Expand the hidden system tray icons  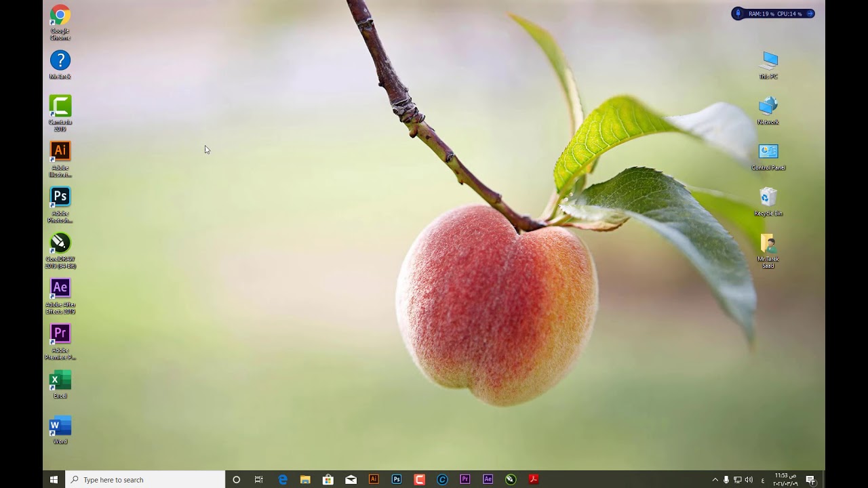click(715, 479)
